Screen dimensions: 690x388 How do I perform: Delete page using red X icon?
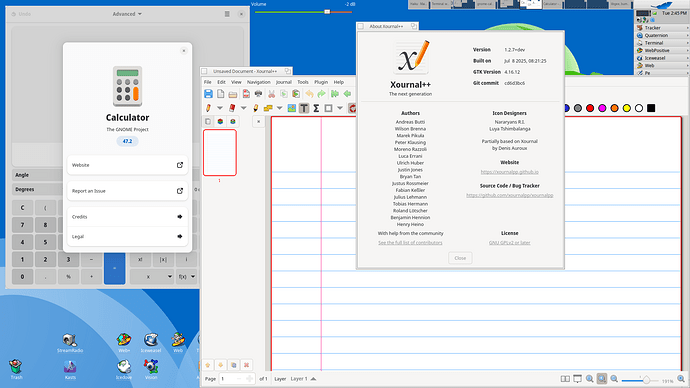(x=246, y=365)
